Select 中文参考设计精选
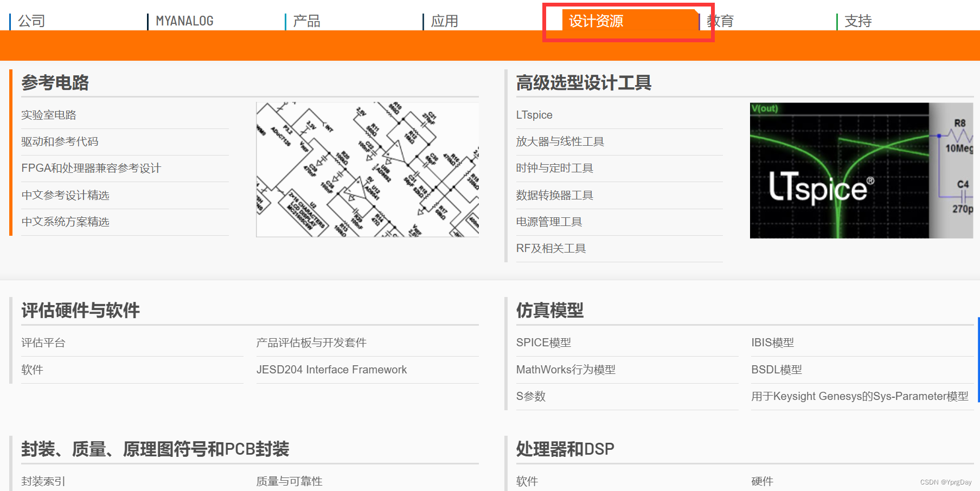Screen dimensions: 980x491 click(65, 195)
